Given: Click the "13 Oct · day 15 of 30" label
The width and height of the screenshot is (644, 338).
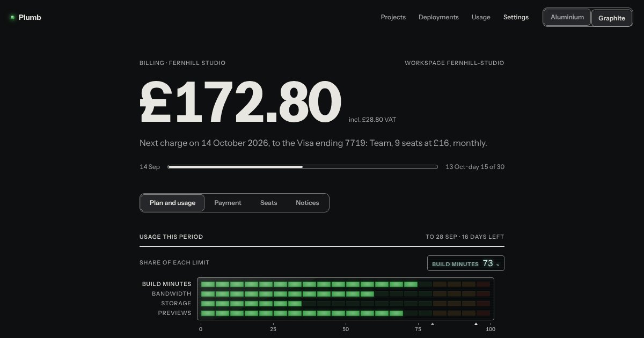Looking at the screenshot, I should [x=475, y=167].
